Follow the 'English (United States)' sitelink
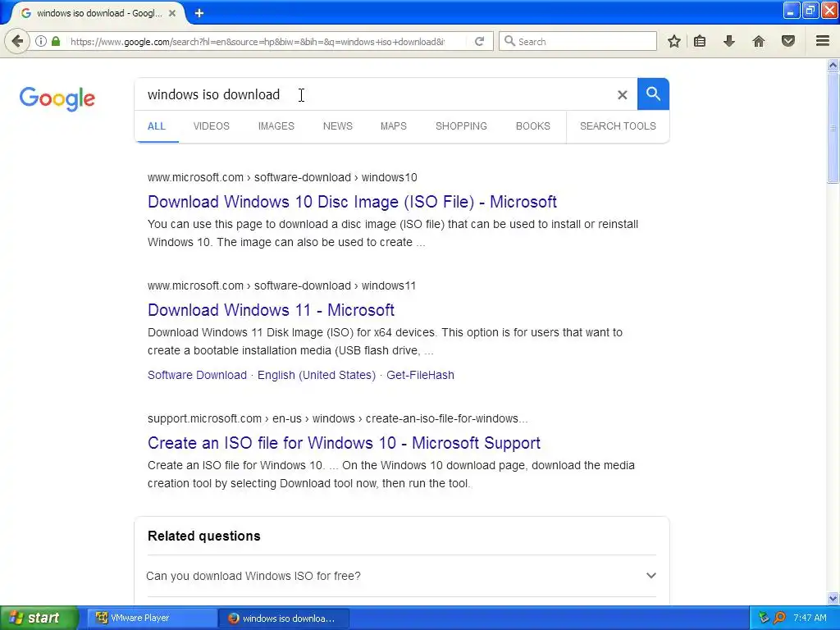Image resolution: width=840 pixels, height=630 pixels. coord(317,375)
